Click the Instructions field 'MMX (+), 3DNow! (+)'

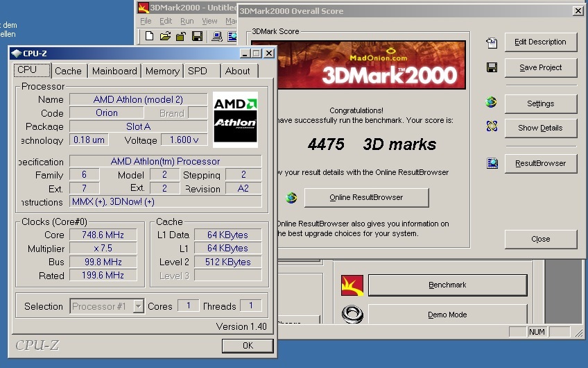pos(165,201)
